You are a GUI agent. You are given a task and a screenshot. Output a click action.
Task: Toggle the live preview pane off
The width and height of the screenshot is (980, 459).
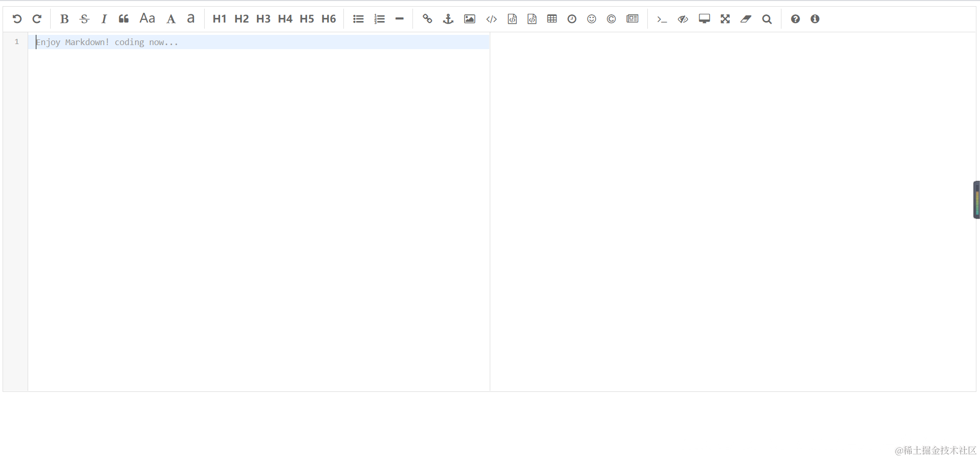coord(683,19)
